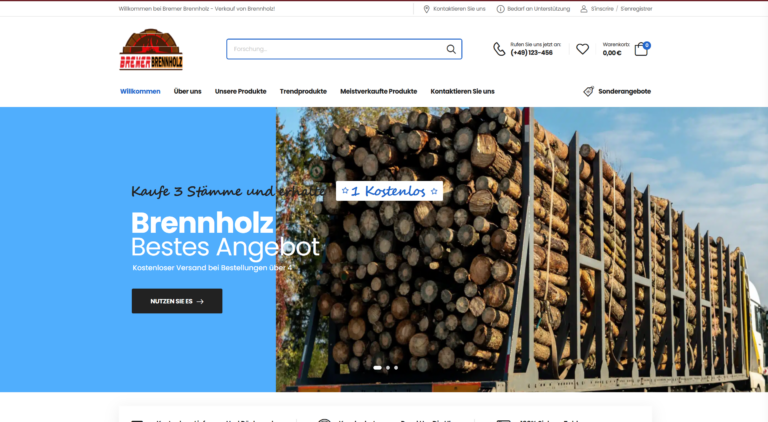Go to Unsere Produkte in navigation

pos(240,91)
